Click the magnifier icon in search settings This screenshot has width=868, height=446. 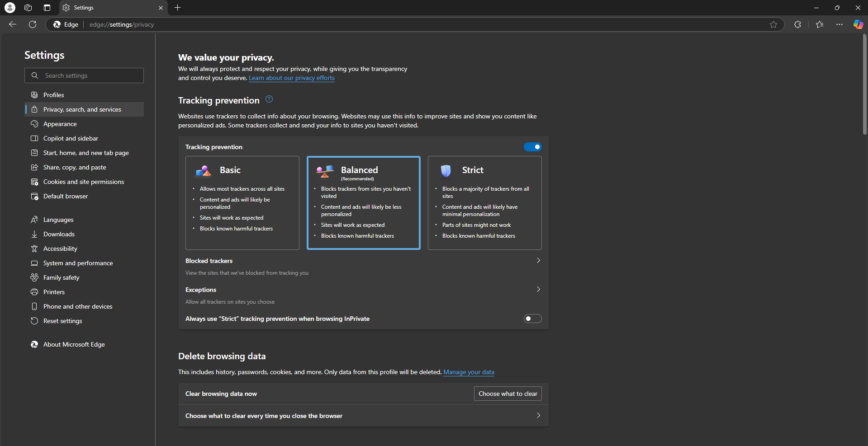click(35, 75)
